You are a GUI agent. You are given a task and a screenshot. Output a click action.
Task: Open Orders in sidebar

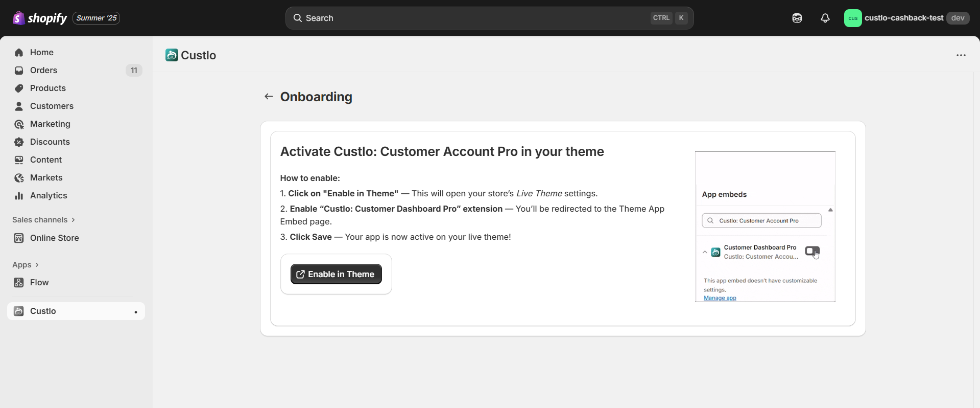pyautogui.click(x=76, y=70)
